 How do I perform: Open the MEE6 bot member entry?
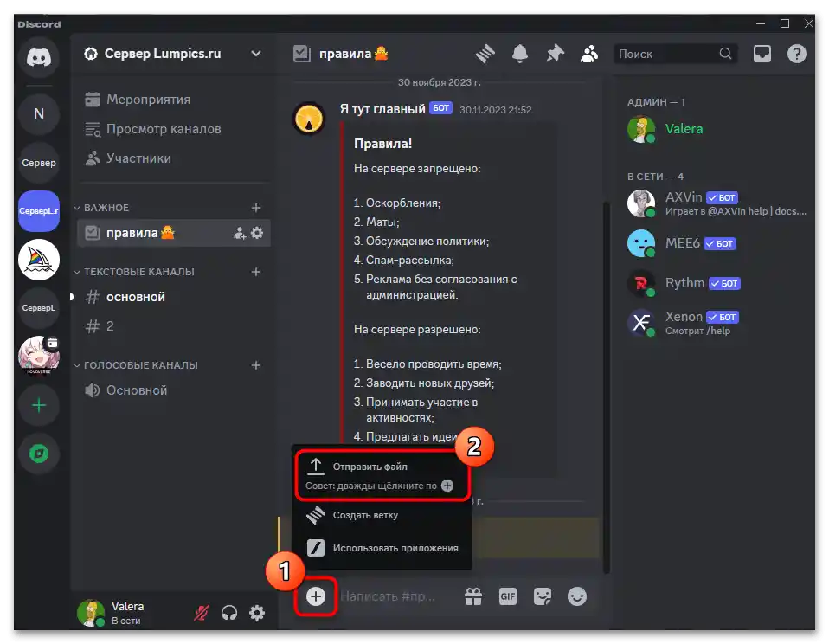[717, 243]
